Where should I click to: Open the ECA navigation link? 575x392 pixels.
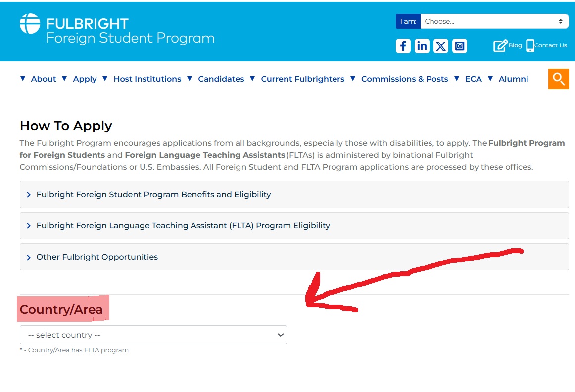point(474,79)
